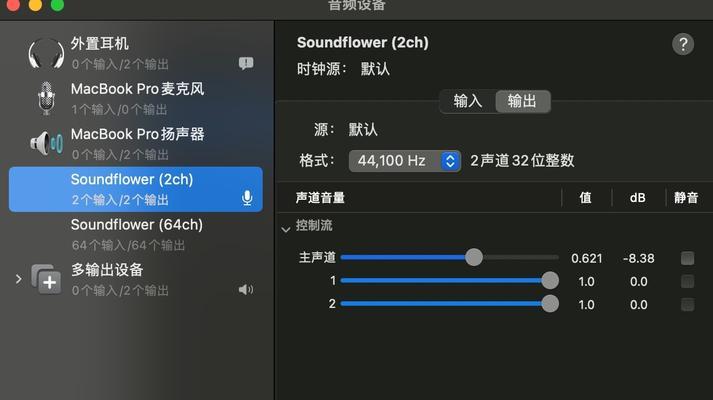Click the microphone input indicator on Soundflower (2ch)
Image resolution: width=713 pixels, height=400 pixels.
[247, 198]
